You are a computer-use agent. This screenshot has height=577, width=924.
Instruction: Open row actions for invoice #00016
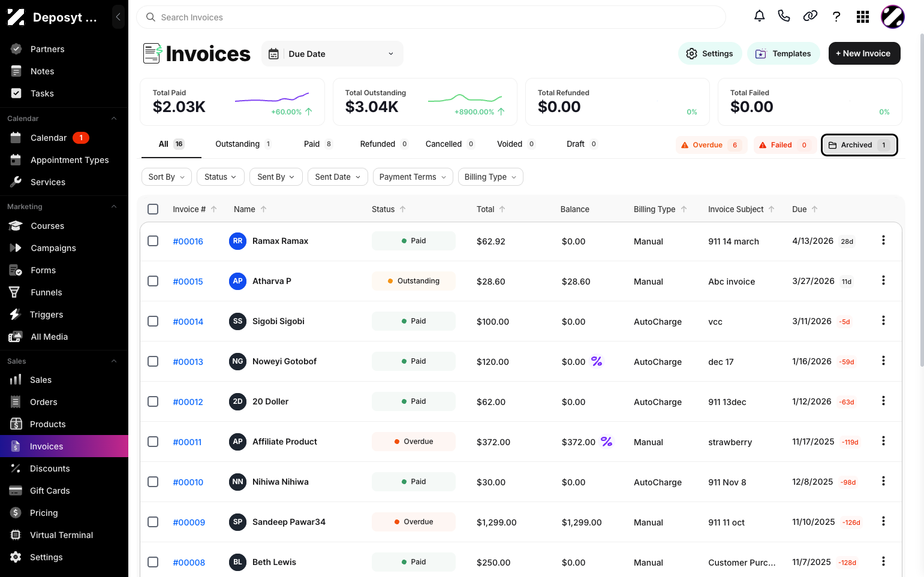point(883,240)
